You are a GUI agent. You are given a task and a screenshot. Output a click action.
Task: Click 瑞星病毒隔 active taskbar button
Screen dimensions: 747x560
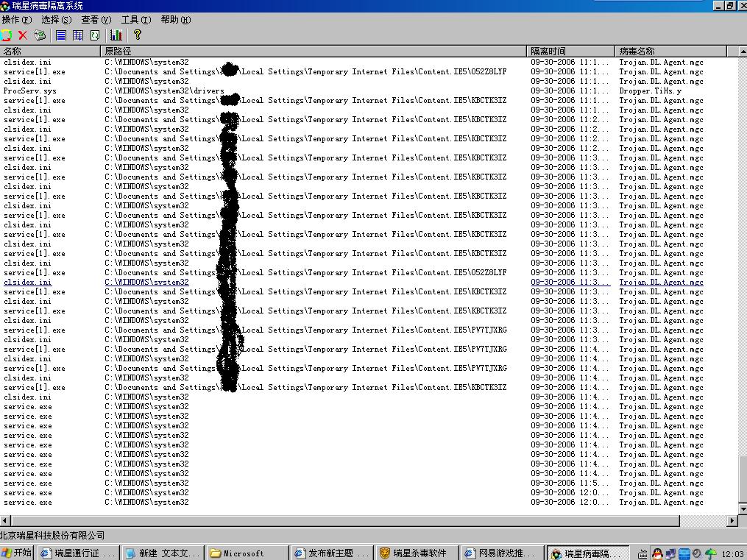coord(587,553)
